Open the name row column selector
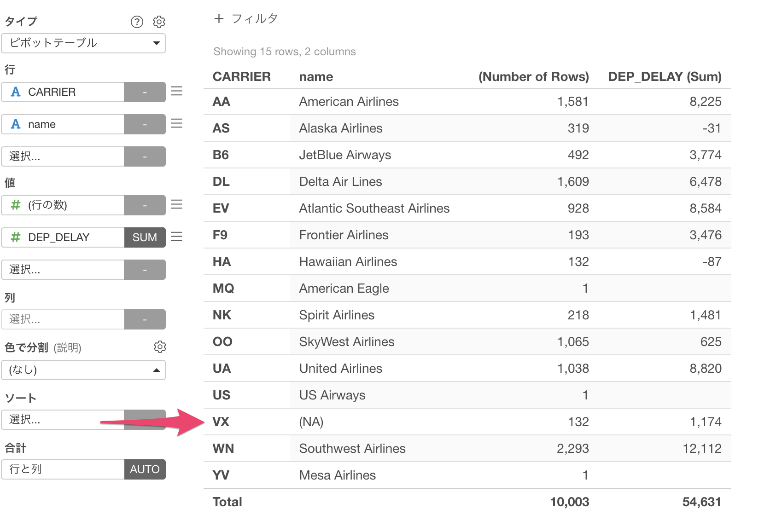 click(x=63, y=124)
